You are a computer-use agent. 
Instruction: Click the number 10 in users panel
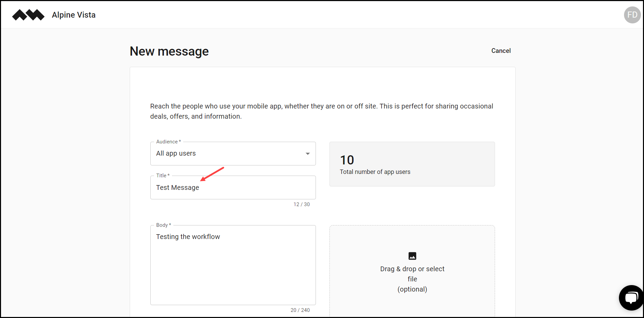click(347, 160)
